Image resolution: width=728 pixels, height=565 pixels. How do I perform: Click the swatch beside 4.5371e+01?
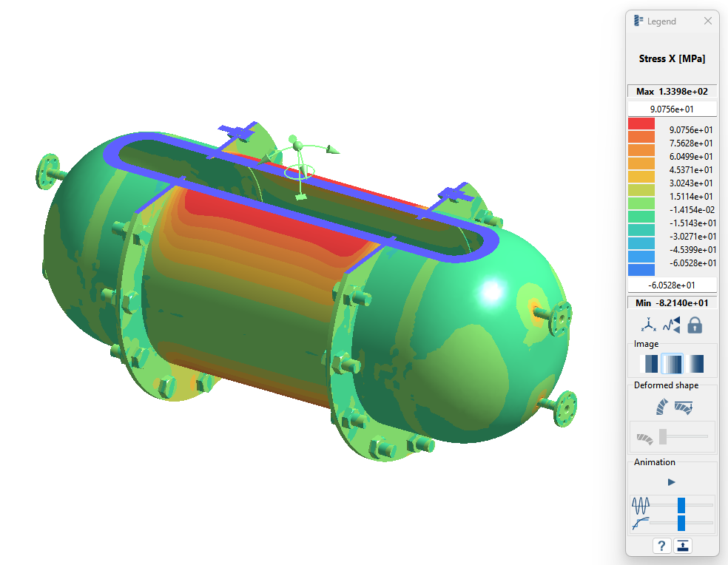click(641, 163)
